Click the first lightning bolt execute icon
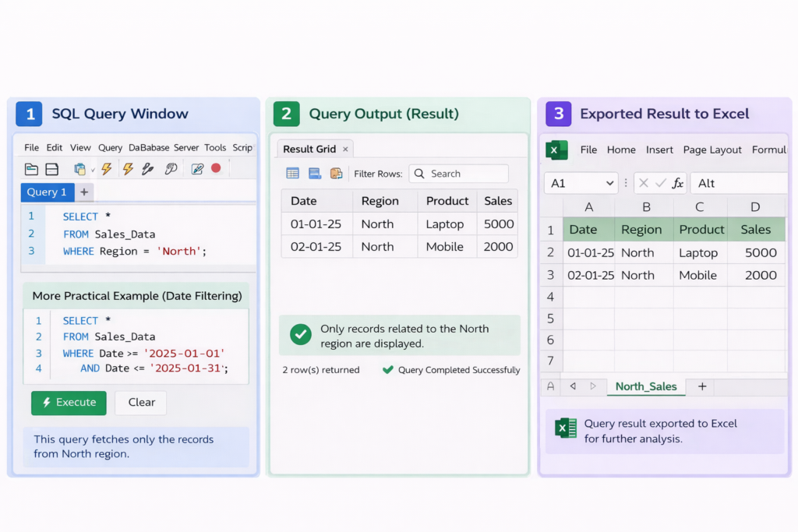798x532 pixels. tap(106, 169)
